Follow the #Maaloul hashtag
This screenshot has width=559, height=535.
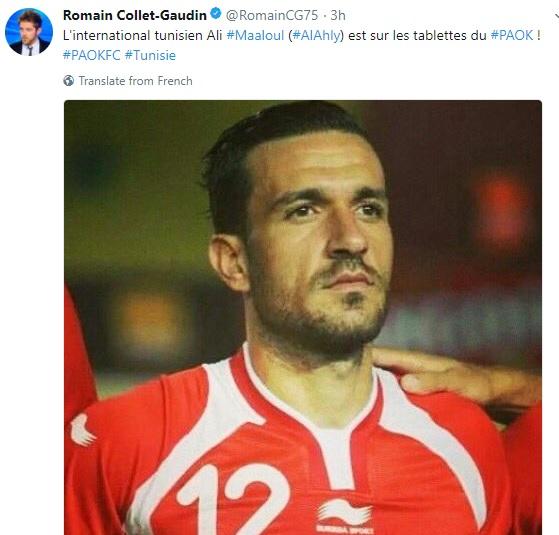(x=255, y=35)
